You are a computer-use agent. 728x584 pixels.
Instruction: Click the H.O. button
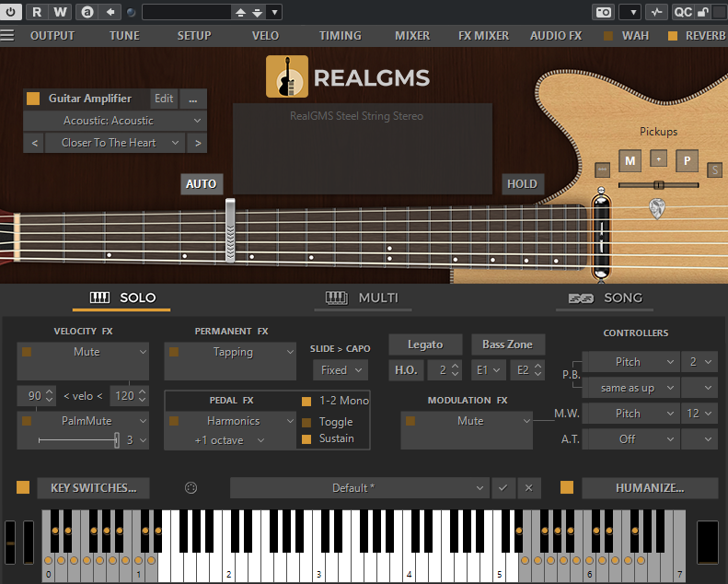coord(406,370)
